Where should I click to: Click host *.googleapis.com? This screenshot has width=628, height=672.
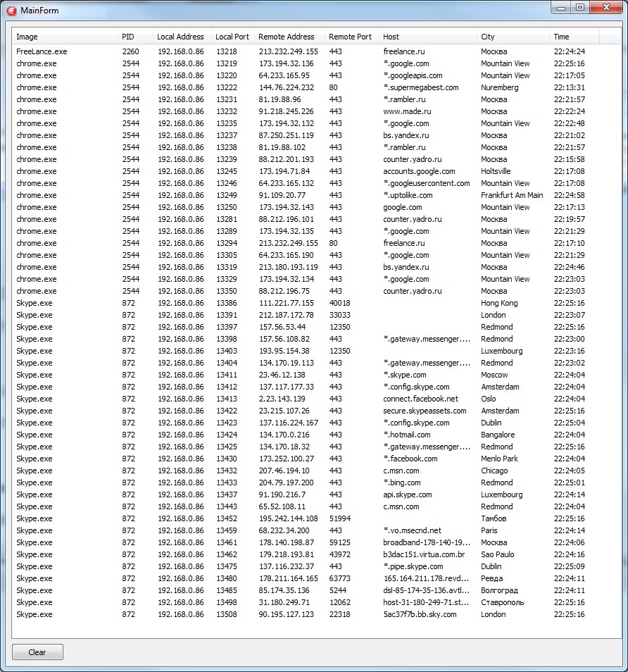(413, 75)
